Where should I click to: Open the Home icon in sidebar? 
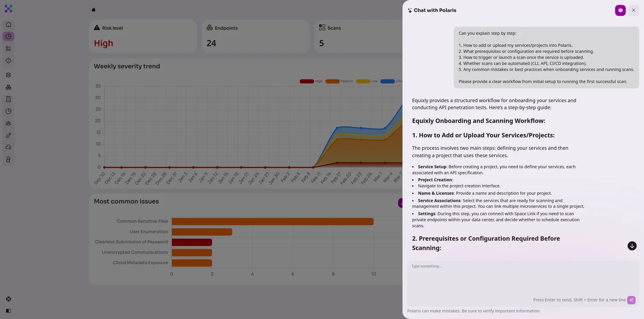click(8, 25)
